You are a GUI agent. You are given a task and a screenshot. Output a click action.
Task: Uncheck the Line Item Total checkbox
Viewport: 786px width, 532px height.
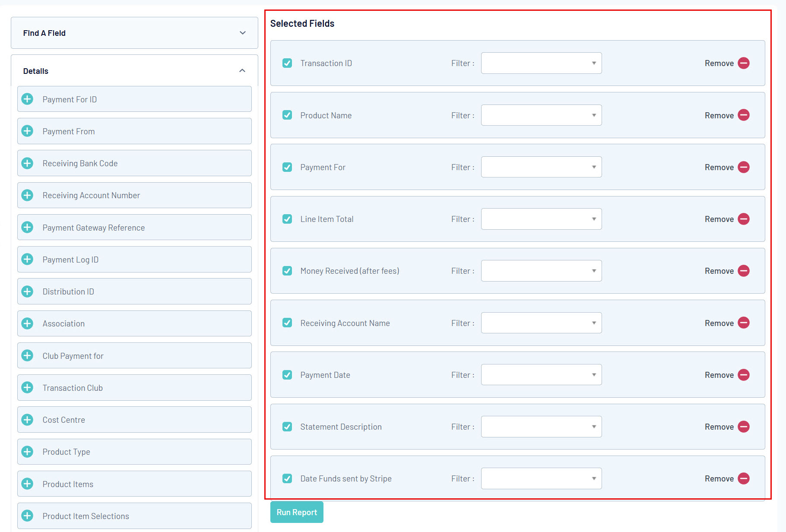coord(287,219)
